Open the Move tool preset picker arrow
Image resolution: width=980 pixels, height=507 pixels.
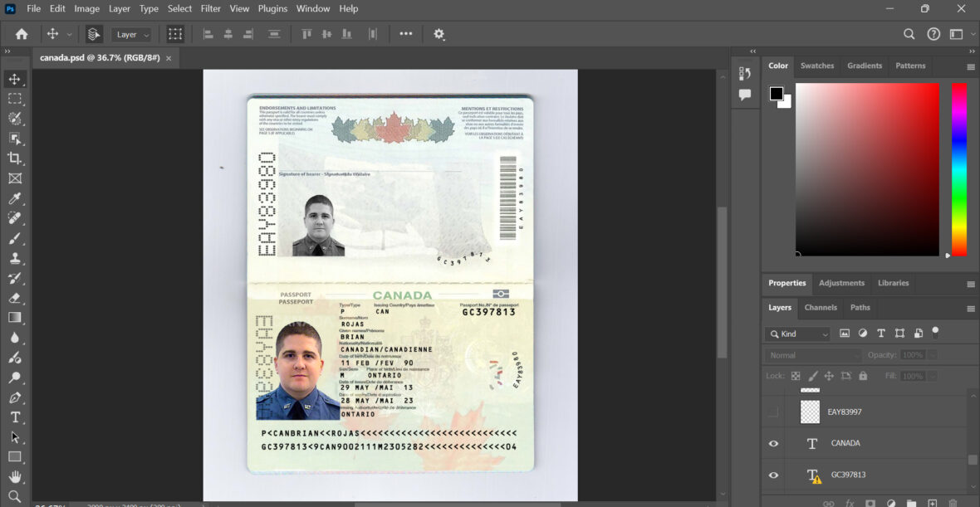pyautogui.click(x=70, y=34)
